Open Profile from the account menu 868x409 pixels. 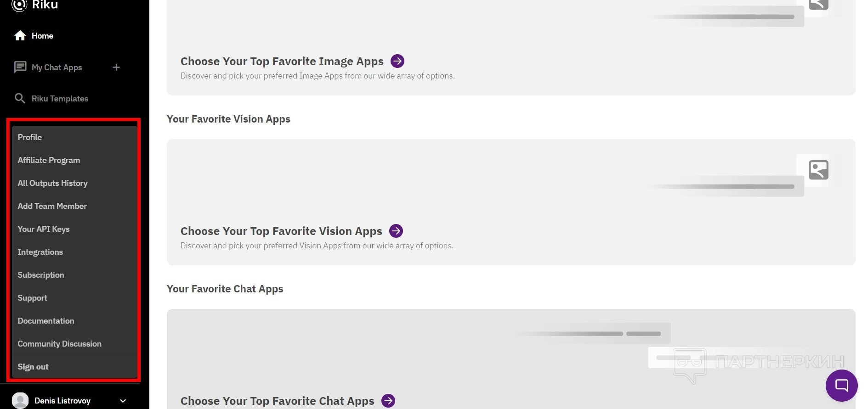(30, 137)
